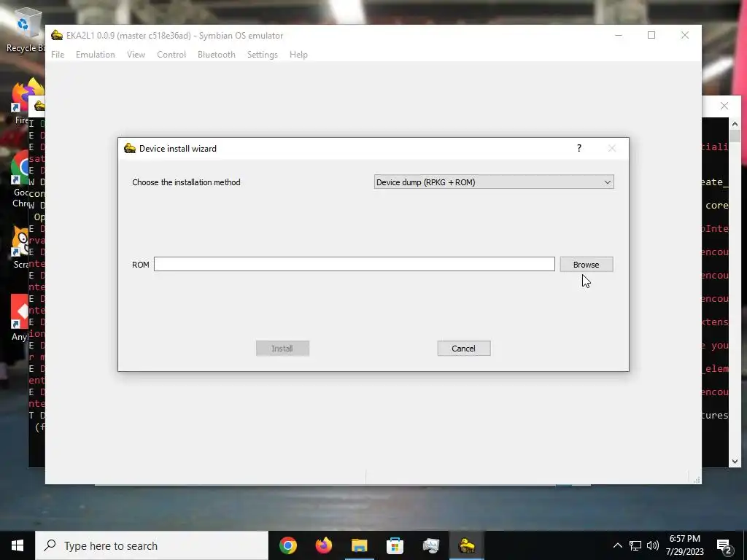Image resolution: width=747 pixels, height=560 pixels.
Task: Click the taskbar search box
Action: pyautogui.click(x=152, y=545)
